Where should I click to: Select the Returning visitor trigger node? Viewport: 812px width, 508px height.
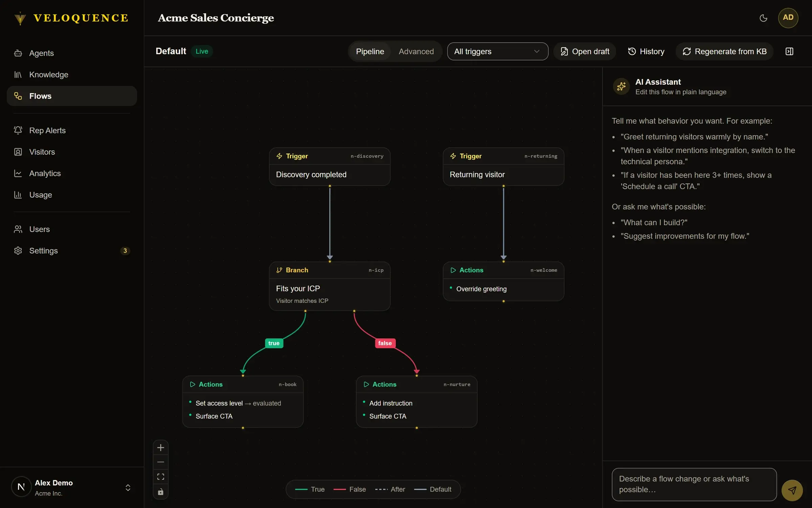tap(503, 167)
